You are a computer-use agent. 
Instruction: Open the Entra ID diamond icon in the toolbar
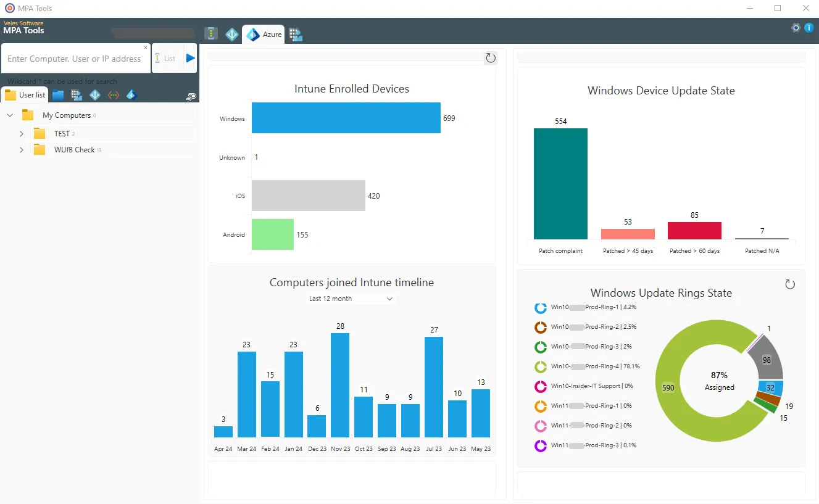tap(232, 34)
